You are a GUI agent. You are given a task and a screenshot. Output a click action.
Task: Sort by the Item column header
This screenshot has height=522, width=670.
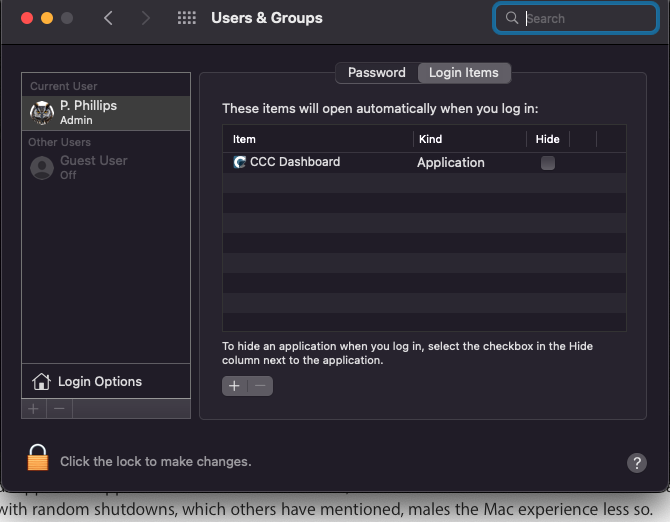point(244,139)
